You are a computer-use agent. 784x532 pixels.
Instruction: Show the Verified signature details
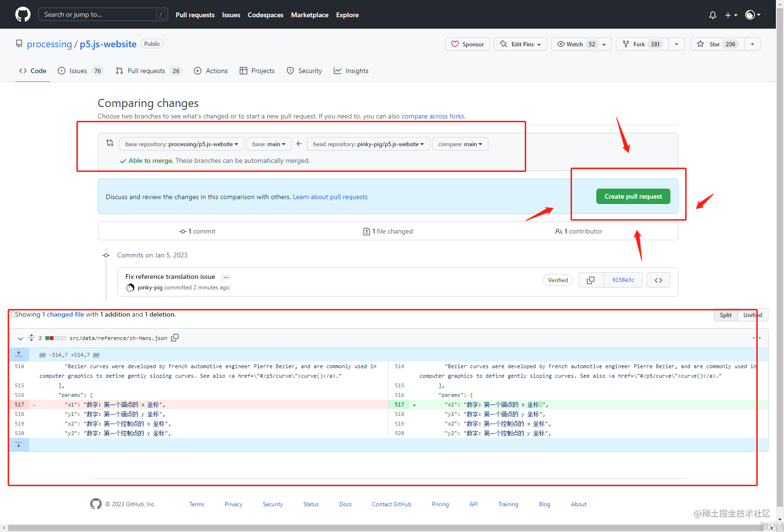tap(558, 280)
